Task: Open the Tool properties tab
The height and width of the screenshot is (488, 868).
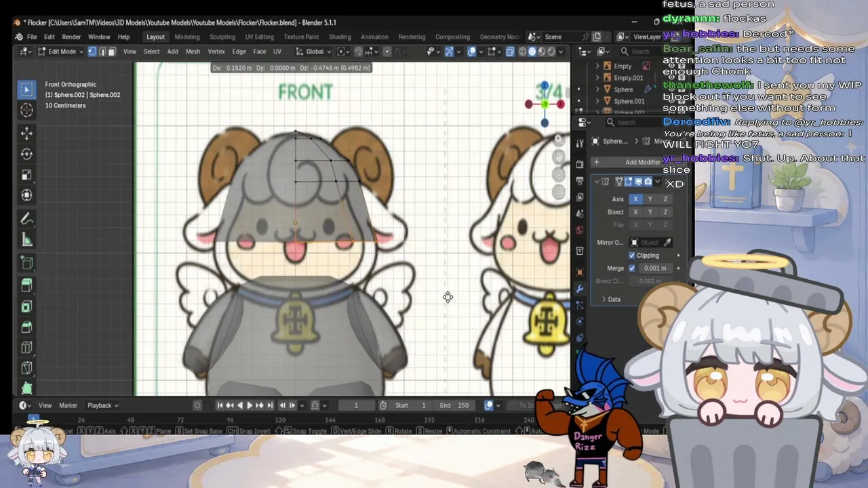Action: [580, 144]
